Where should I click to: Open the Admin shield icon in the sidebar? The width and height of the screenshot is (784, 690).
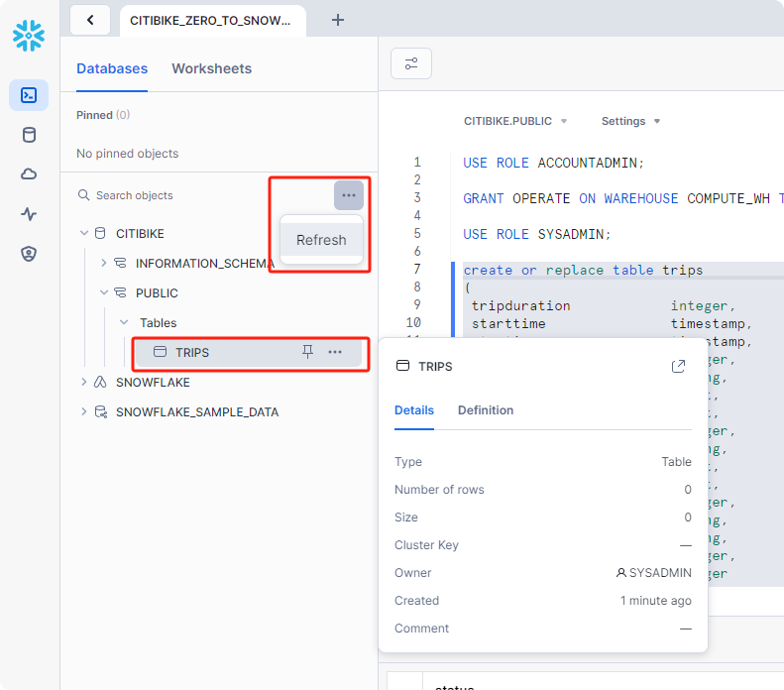tap(29, 254)
